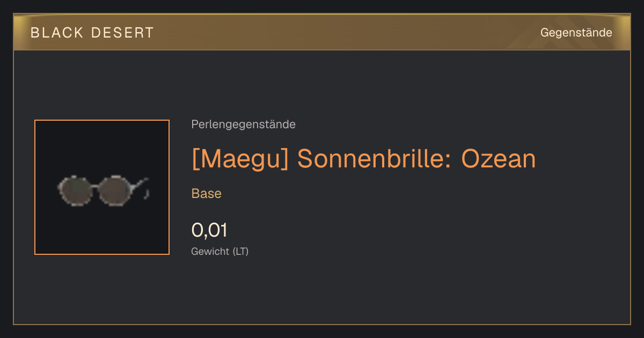
Task: Open the Gegenstände header link
Action: pyautogui.click(x=576, y=33)
